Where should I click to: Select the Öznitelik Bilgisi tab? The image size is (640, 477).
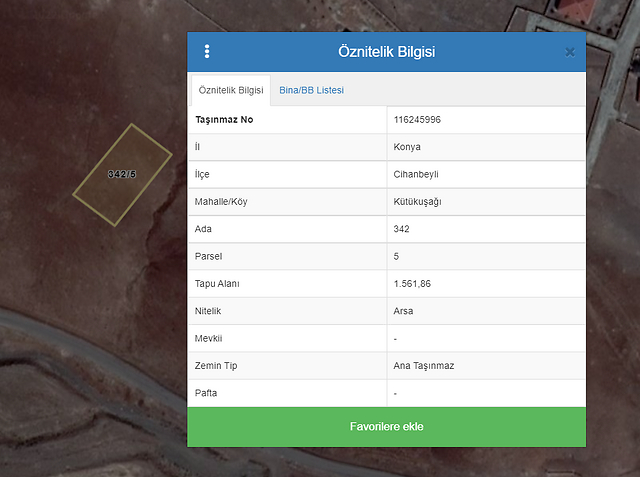pyautogui.click(x=231, y=90)
